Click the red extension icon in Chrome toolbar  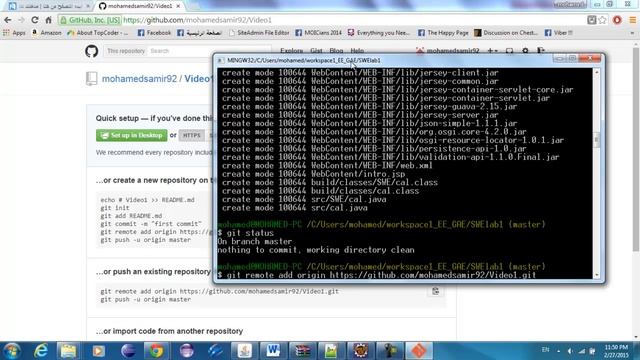pos(617,20)
